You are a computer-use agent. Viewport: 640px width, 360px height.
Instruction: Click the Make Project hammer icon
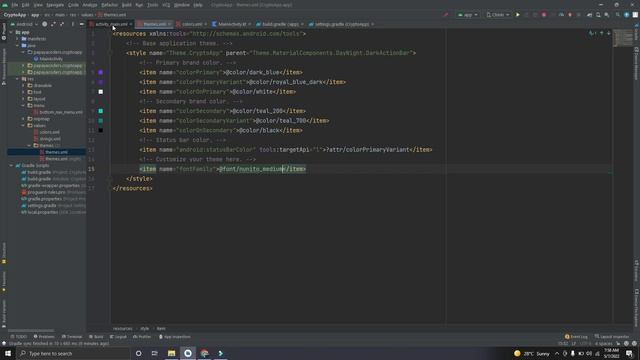446,15
